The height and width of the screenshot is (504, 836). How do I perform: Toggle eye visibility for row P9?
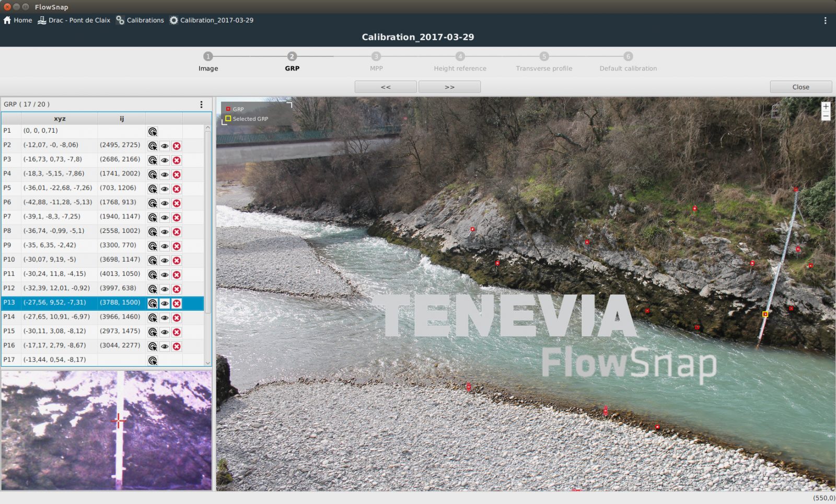pos(165,246)
